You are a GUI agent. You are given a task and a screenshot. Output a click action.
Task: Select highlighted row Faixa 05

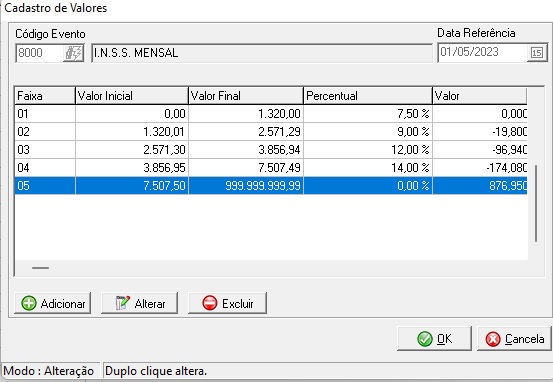pyautogui.click(x=271, y=186)
